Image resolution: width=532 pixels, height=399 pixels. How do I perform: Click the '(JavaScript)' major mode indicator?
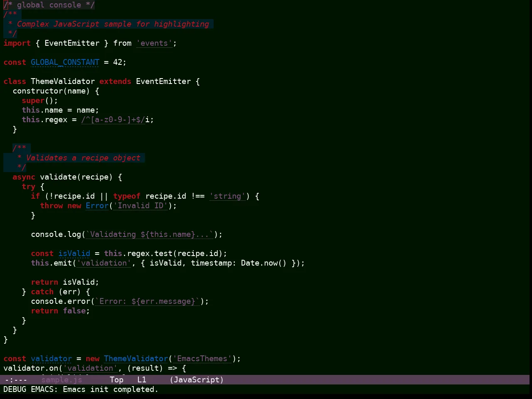[x=197, y=379]
